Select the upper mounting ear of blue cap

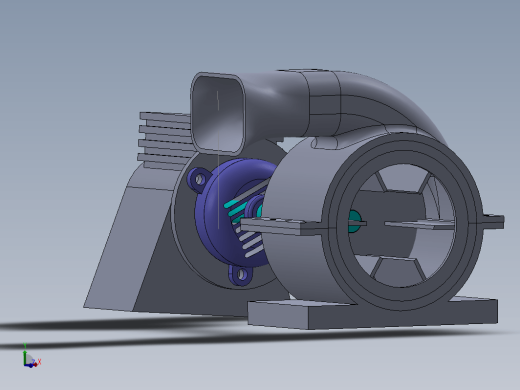point(199,180)
